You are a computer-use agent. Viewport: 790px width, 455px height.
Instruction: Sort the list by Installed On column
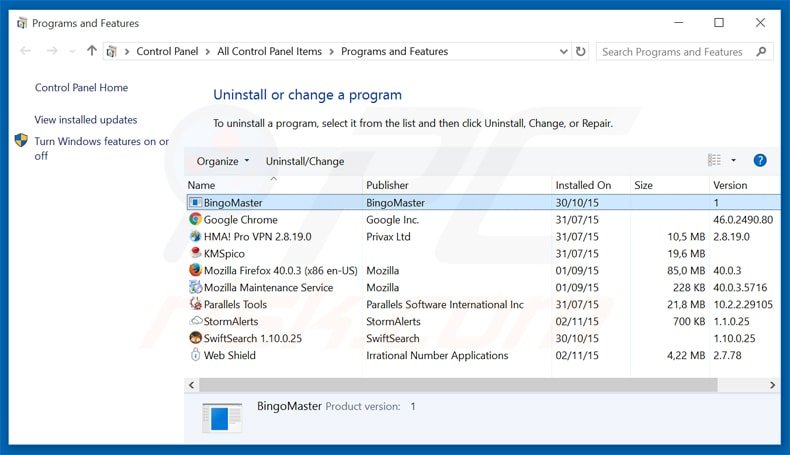(x=583, y=185)
